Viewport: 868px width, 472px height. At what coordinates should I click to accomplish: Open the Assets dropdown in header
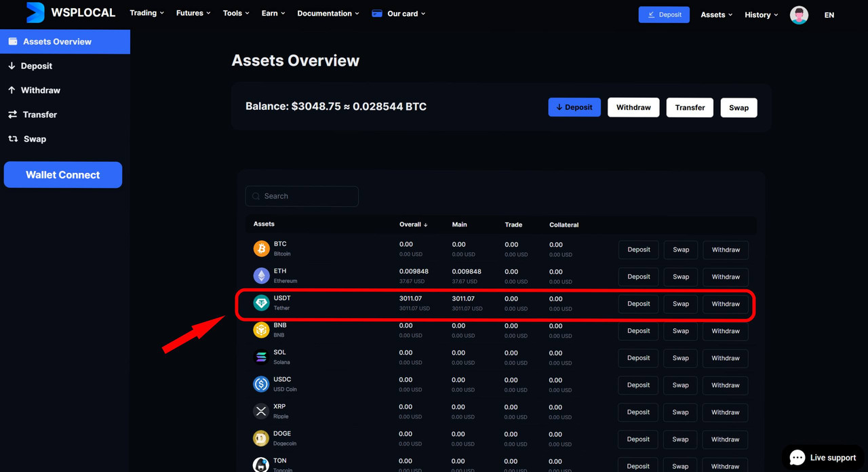(717, 15)
